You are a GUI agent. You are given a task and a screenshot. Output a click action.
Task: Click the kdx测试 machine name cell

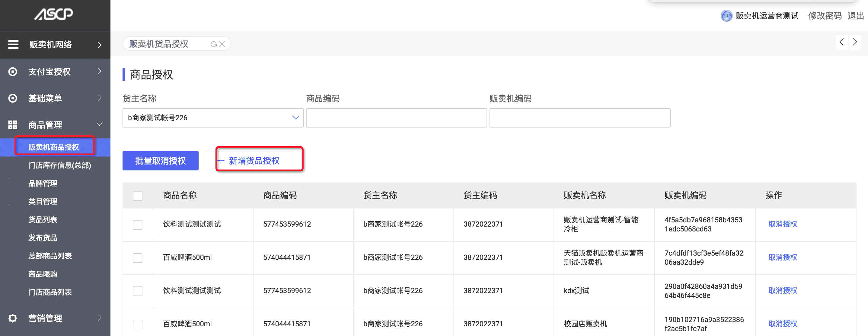[576, 291]
